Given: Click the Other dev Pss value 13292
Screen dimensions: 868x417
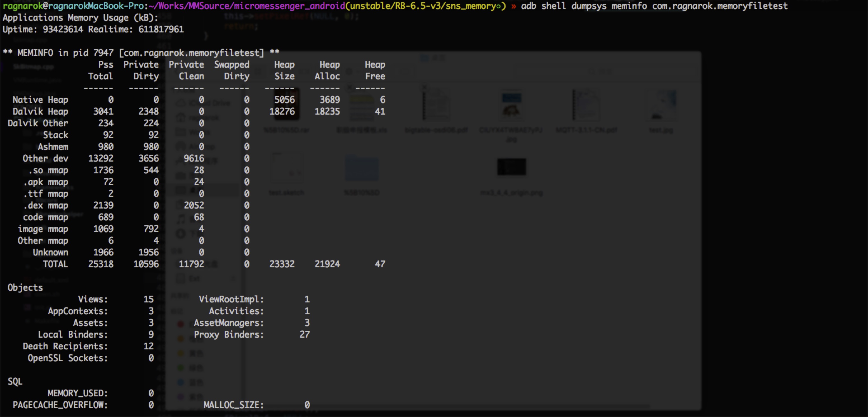Looking at the screenshot, I should (x=101, y=158).
